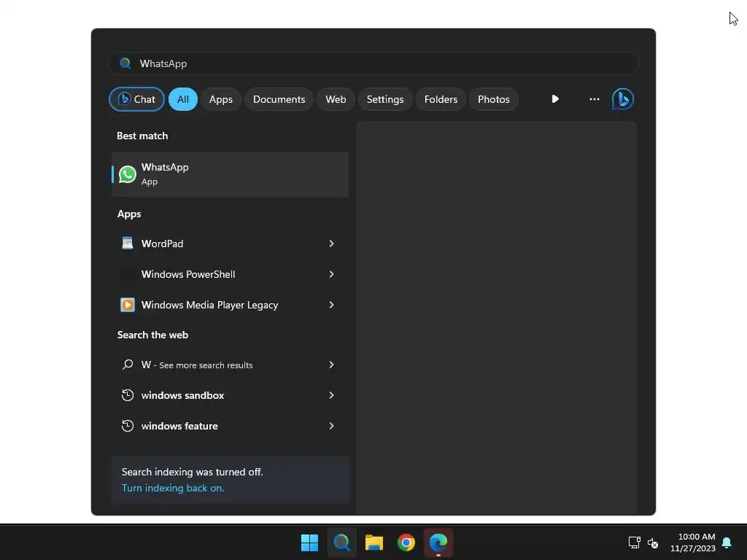Click the Windows Media Player Legacy icon

[x=127, y=305]
